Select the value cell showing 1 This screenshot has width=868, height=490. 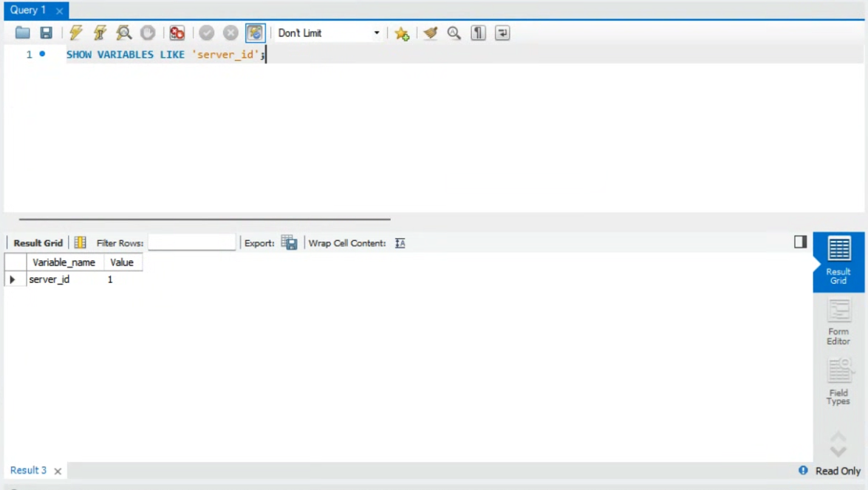(x=123, y=279)
